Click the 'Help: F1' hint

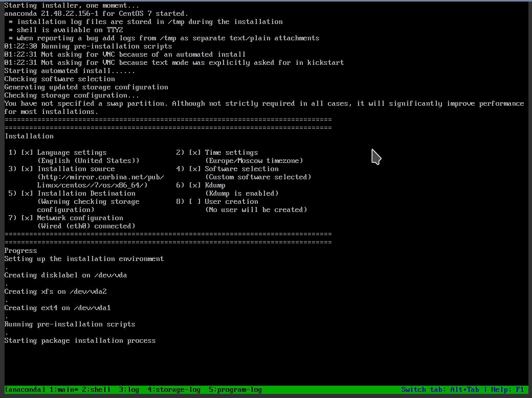[507, 389]
